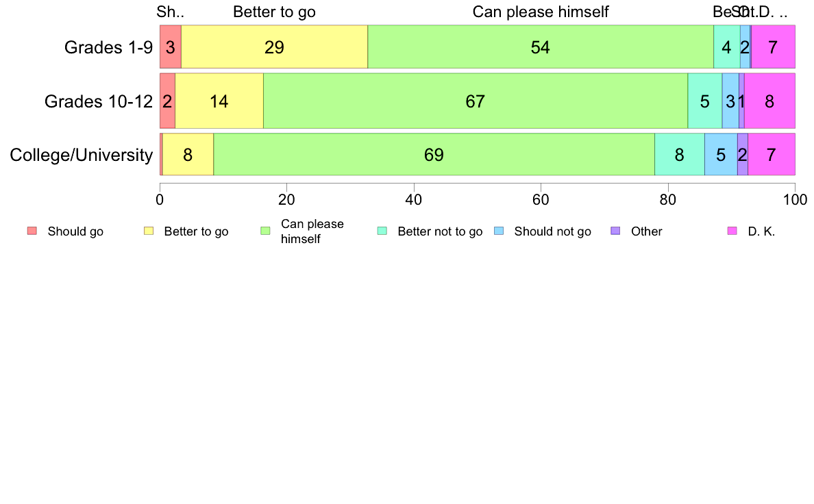Screen dimensions: 814x504
Task: Select the College/University row label
Action: [x=82, y=155]
